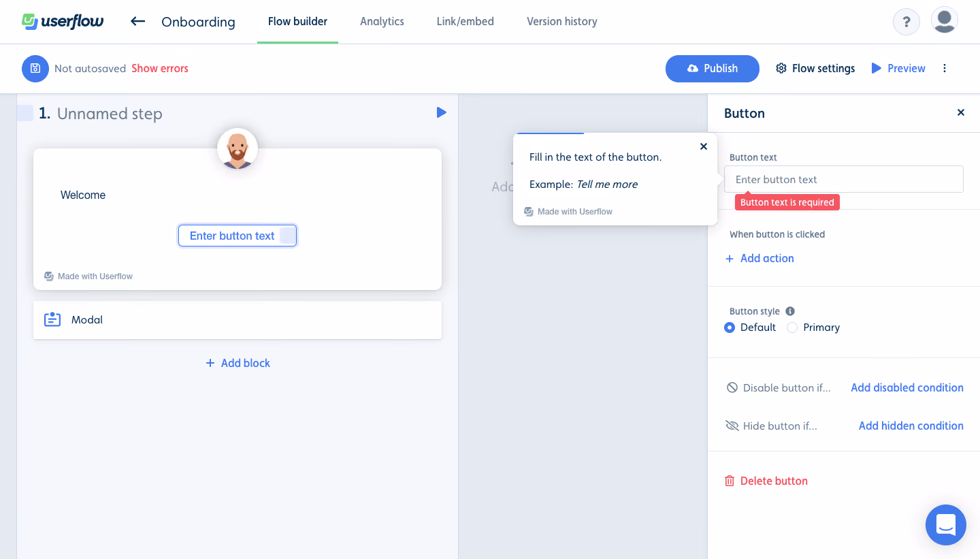Click the Onboarding flow name
The width and height of the screenshot is (980, 559).
click(198, 22)
